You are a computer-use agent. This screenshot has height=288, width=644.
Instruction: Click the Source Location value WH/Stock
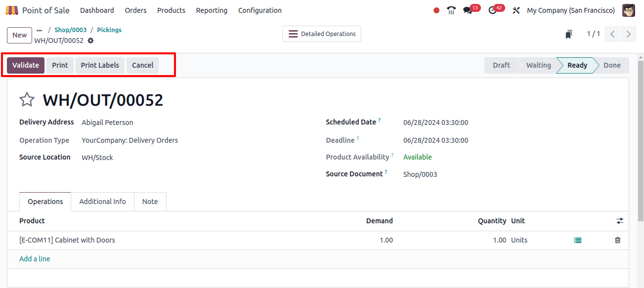coord(97,158)
